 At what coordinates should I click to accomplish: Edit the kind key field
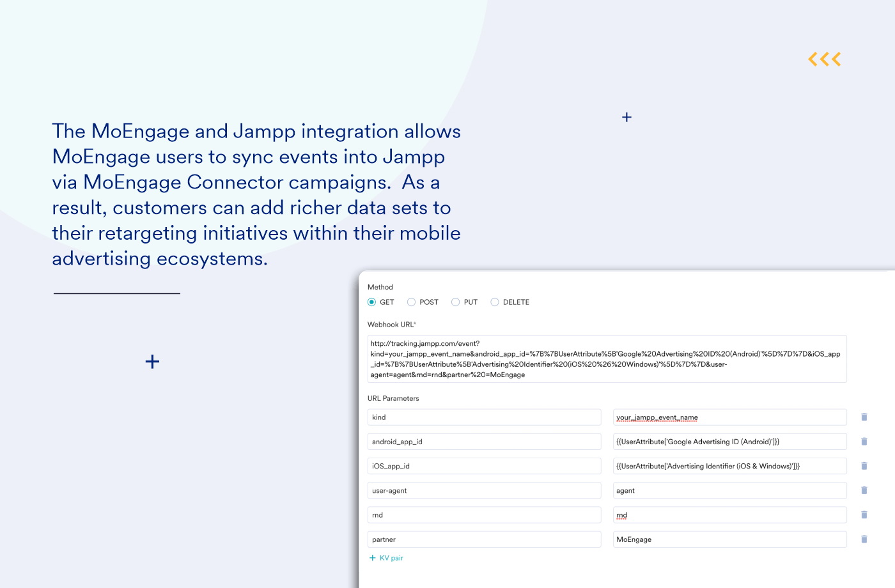pyautogui.click(x=485, y=417)
